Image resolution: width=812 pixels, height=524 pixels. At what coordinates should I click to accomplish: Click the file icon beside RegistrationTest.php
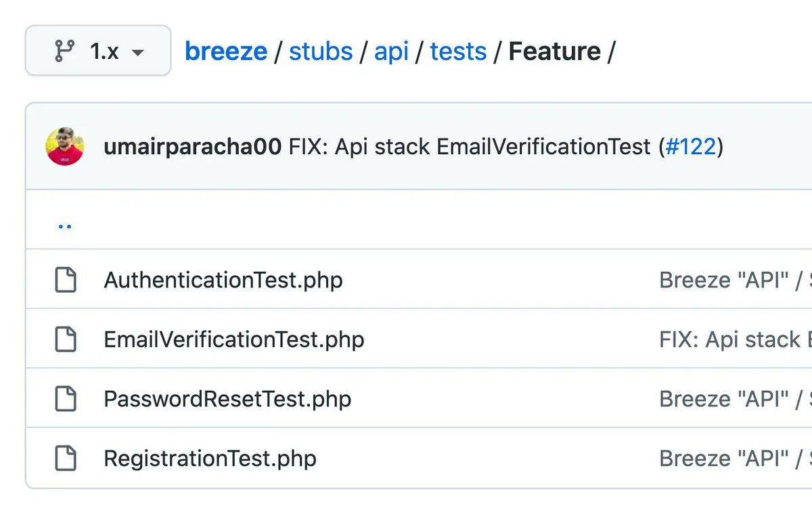click(x=66, y=458)
